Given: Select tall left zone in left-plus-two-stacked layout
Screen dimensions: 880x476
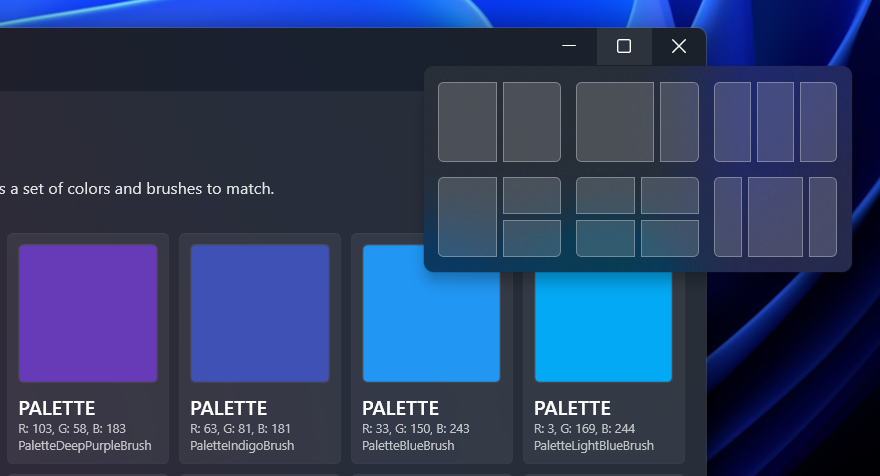Looking at the screenshot, I should [467, 217].
